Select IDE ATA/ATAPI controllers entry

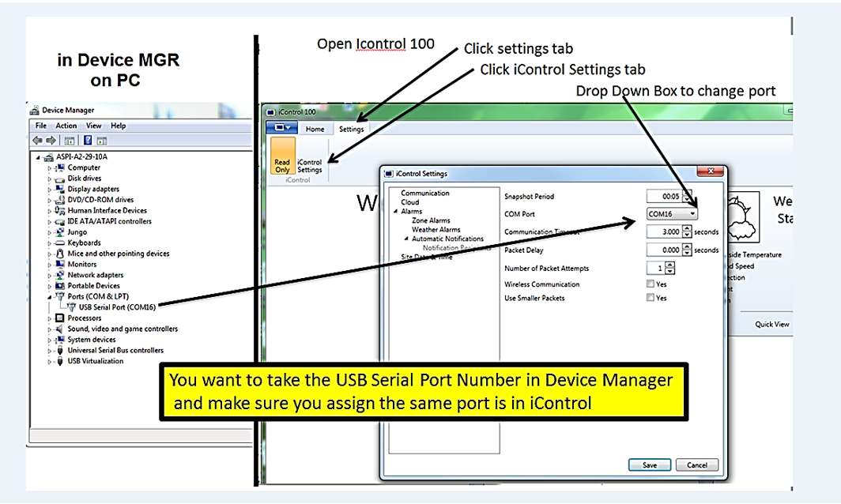[109, 221]
